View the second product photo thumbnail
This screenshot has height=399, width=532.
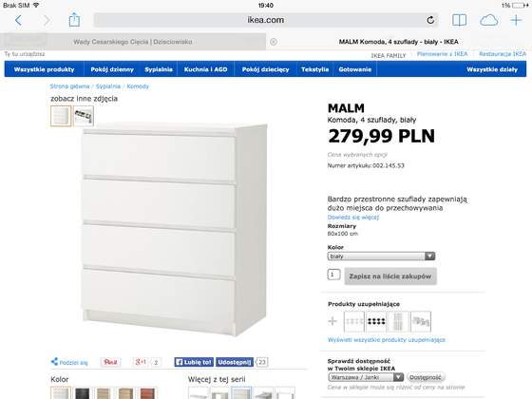click(x=84, y=116)
